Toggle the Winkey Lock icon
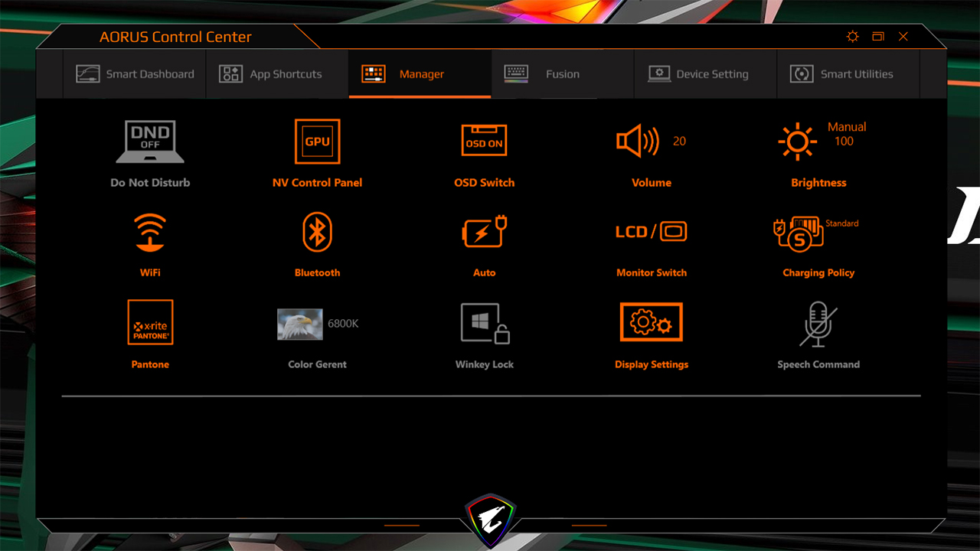Viewport: 980px width, 551px height. [485, 323]
